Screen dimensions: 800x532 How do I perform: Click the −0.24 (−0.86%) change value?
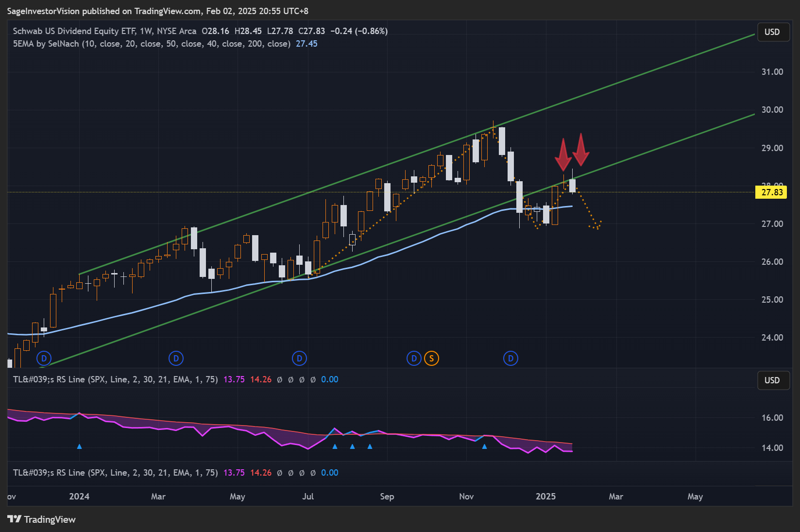tap(359, 31)
